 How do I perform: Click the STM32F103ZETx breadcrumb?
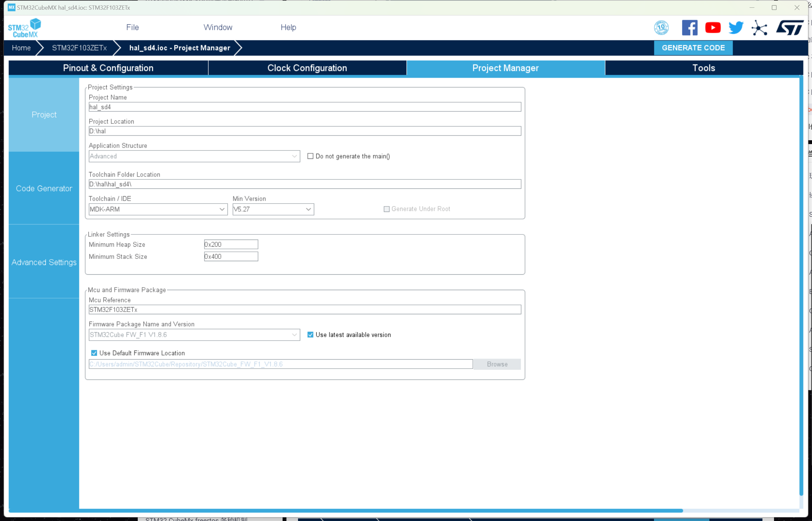pos(79,48)
